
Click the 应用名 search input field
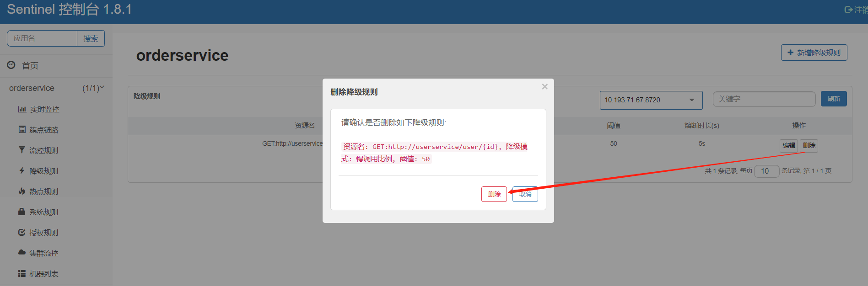click(x=42, y=38)
